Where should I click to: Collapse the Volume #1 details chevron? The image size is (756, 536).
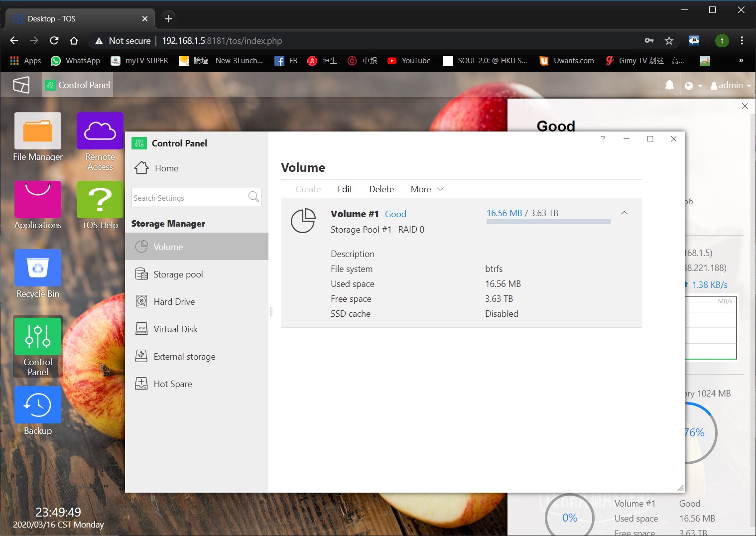tap(624, 213)
